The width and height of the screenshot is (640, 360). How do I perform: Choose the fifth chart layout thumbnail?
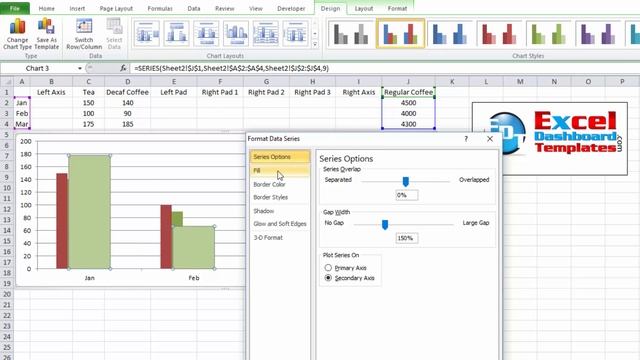[x=266, y=33]
